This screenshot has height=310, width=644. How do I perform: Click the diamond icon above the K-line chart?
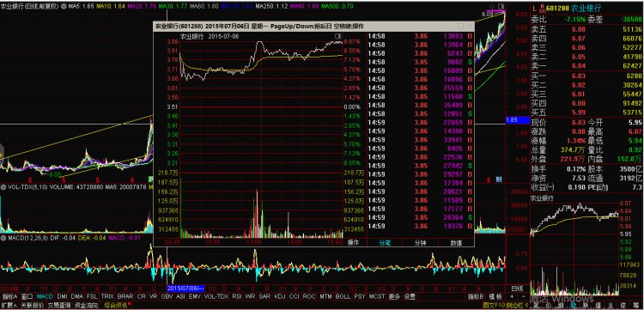[x=492, y=6]
